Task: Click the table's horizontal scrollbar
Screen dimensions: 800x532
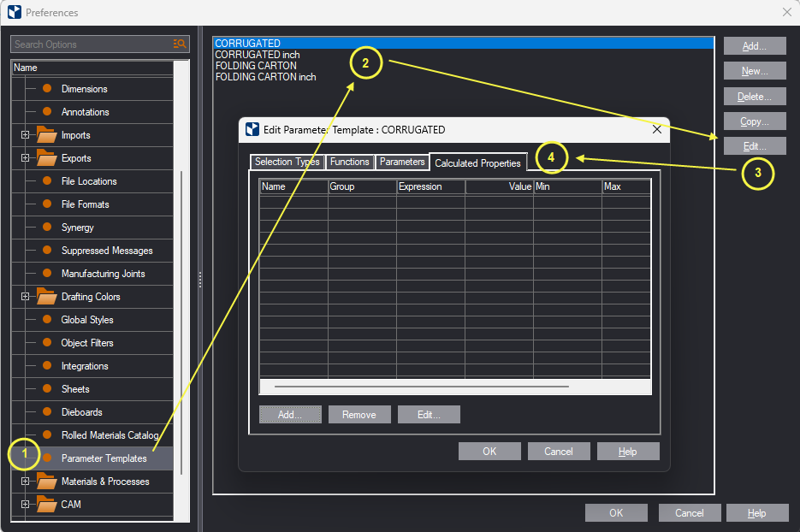Action: (421, 387)
